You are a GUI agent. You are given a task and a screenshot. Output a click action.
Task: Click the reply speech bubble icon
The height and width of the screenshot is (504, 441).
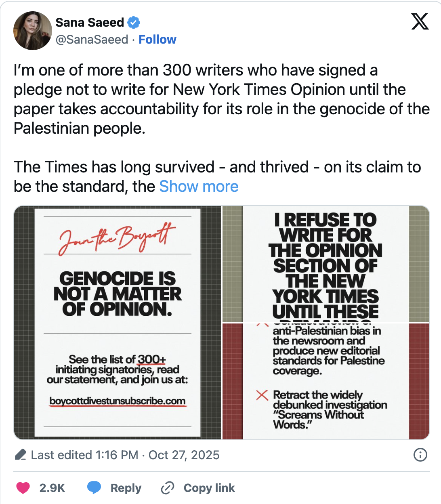(94, 488)
